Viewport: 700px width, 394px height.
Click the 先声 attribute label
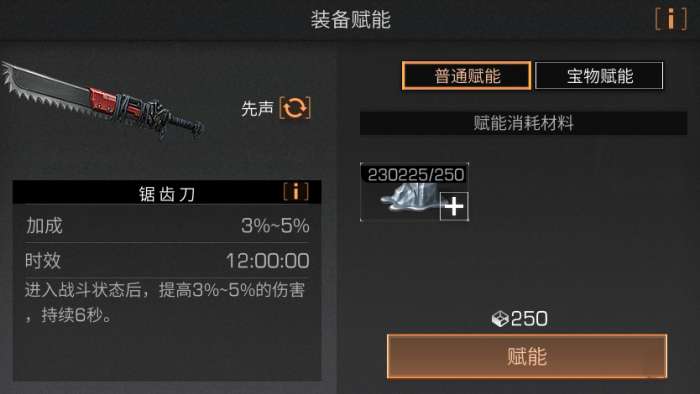pyautogui.click(x=257, y=108)
